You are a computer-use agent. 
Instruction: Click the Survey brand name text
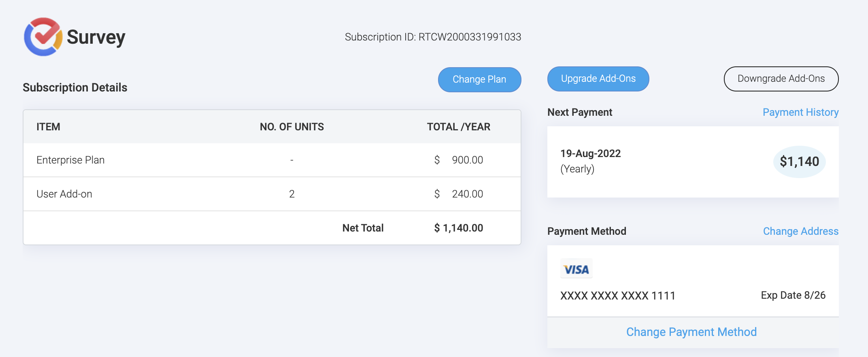[96, 37]
